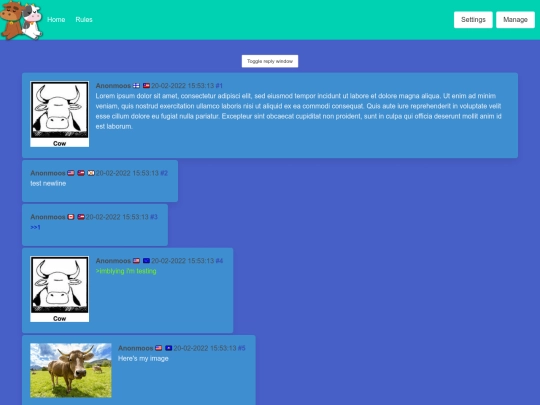Click post number #3 link

(x=154, y=217)
